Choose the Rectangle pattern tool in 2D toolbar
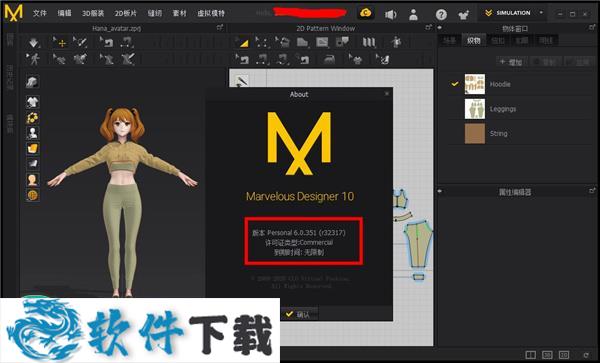Viewport: 600px width, 363px height. coord(322,42)
